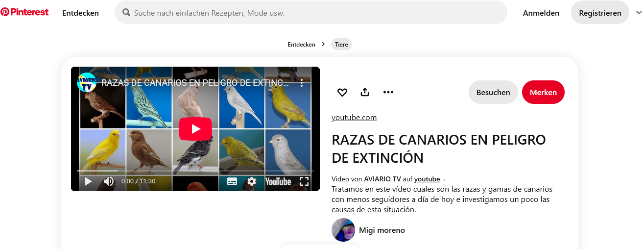Image resolution: width=644 pixels, height=249 pixels.
Task: Focus the search field for Rezepten, Mode
Action: click(x=310, y=12)
